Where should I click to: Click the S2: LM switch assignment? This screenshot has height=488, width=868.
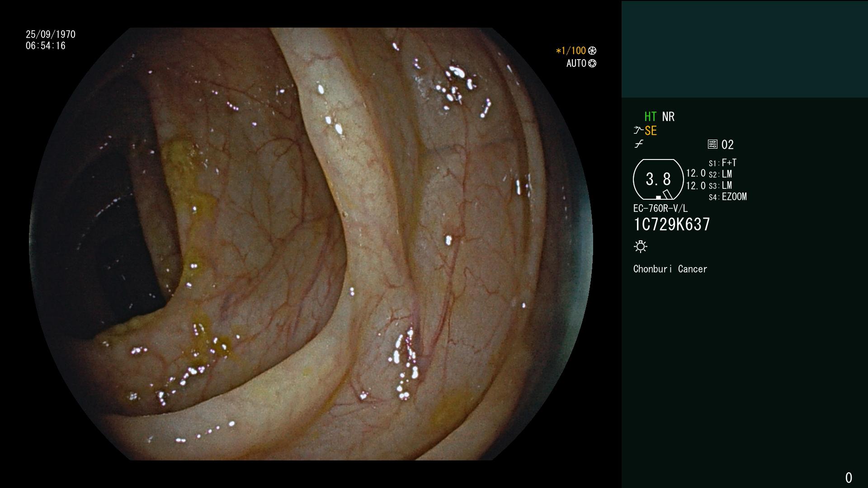tap(720, 174)
